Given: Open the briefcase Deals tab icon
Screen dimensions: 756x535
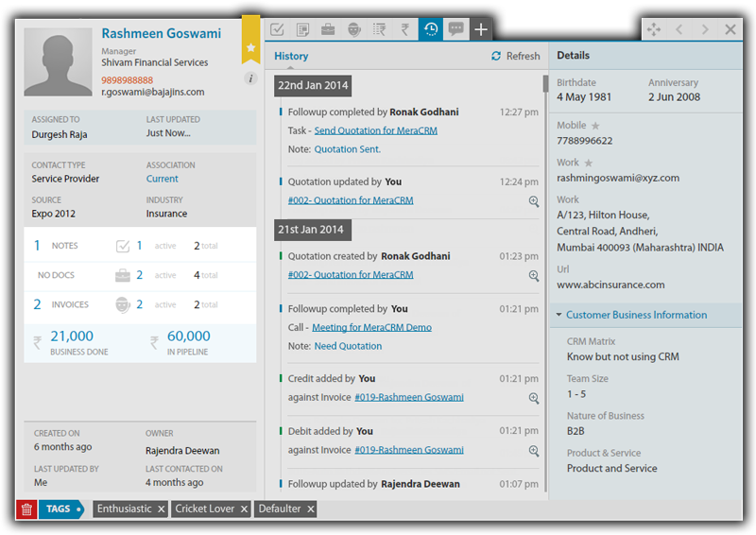Looking at the screenshot, I should tap(328, 29).
